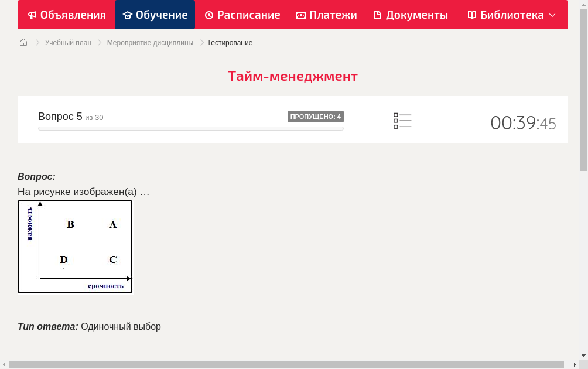The height and width of the screenshot is (369, 588).
Task: Click the book icon on Библиотека
Action: coord(472,15)
